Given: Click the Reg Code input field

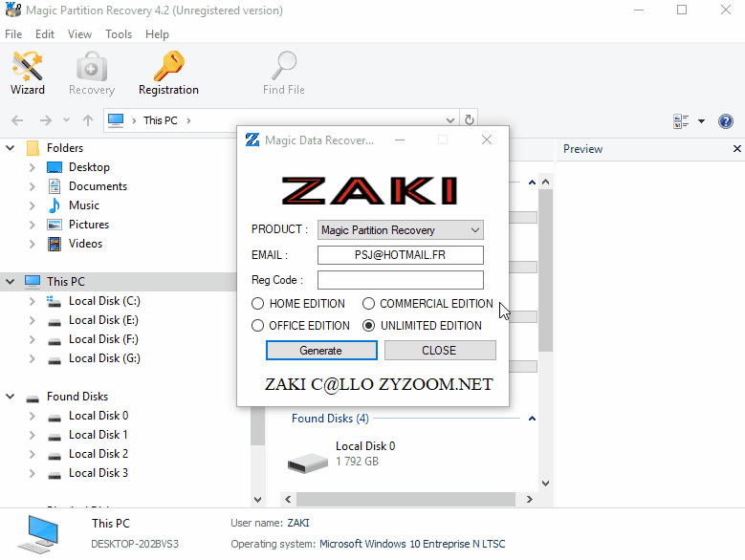Looking at the screenshot, I should 400,280.
